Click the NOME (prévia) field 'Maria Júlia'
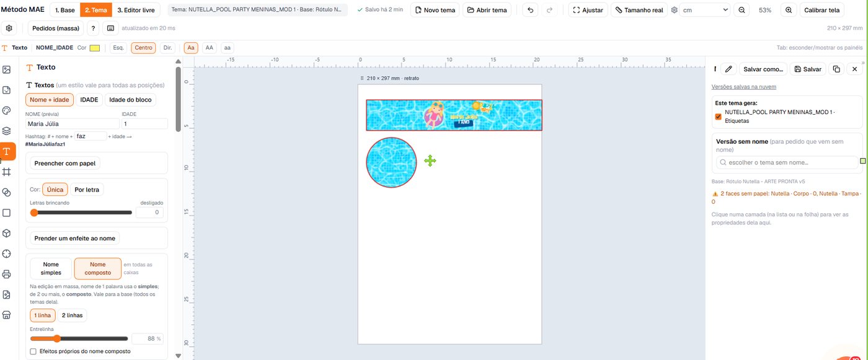 click(72, 124)
